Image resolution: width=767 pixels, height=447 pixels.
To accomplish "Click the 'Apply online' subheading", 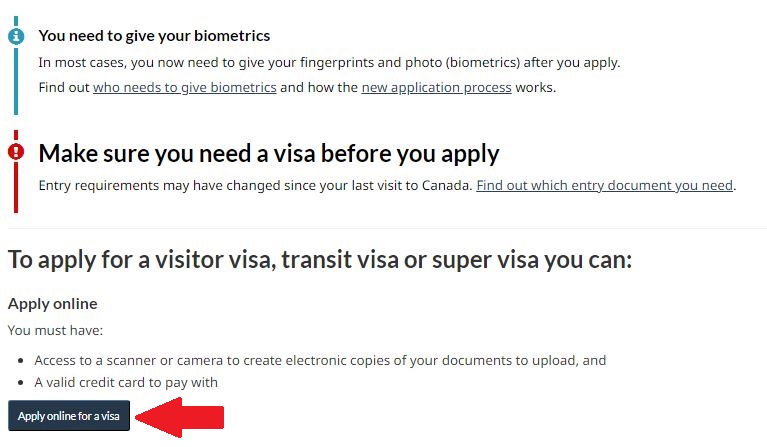I will point(52,304).
